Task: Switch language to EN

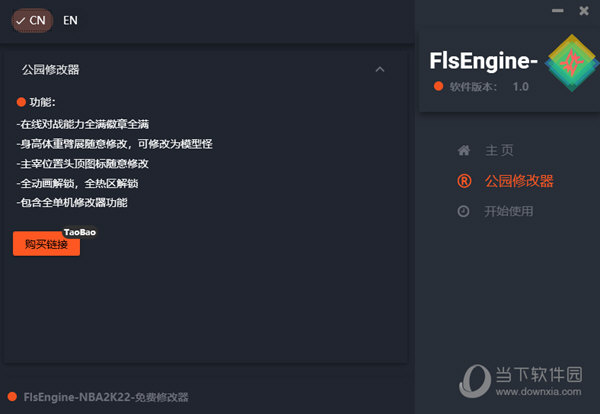Action: tap(70, 20)
